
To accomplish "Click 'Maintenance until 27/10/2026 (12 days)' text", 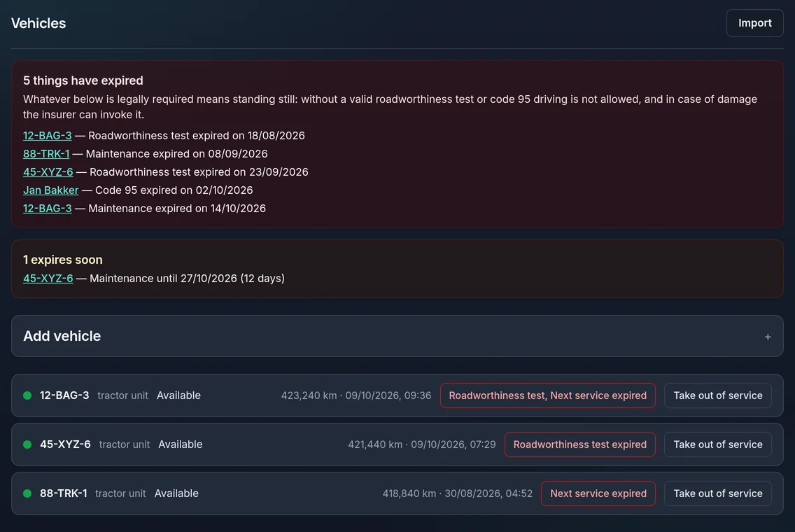I will tap(187, 279).
